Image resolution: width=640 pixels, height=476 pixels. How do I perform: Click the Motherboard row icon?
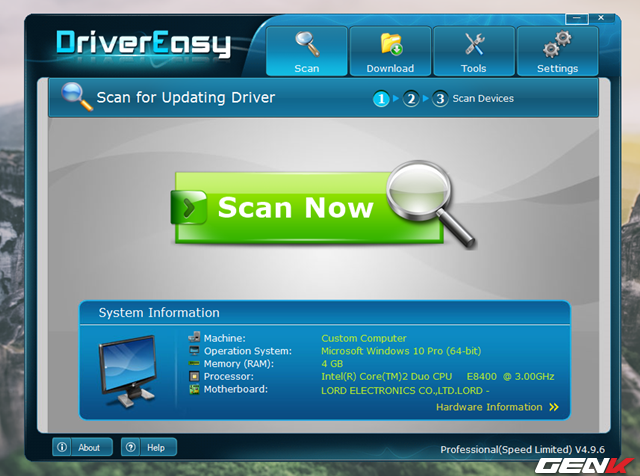point(194,390)
